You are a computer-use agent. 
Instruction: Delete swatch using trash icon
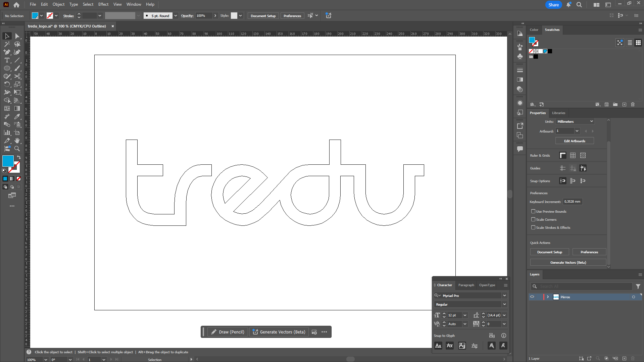(633, 105)
